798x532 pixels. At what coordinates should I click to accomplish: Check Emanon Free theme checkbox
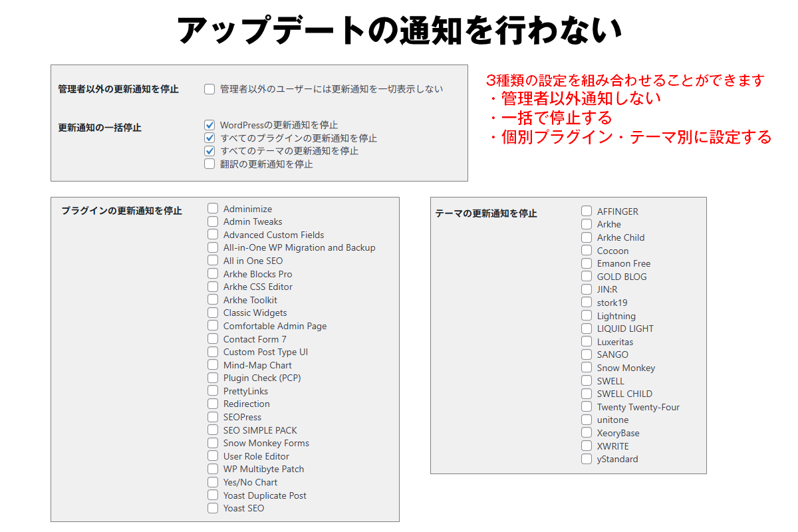click(x=587, y=263)
